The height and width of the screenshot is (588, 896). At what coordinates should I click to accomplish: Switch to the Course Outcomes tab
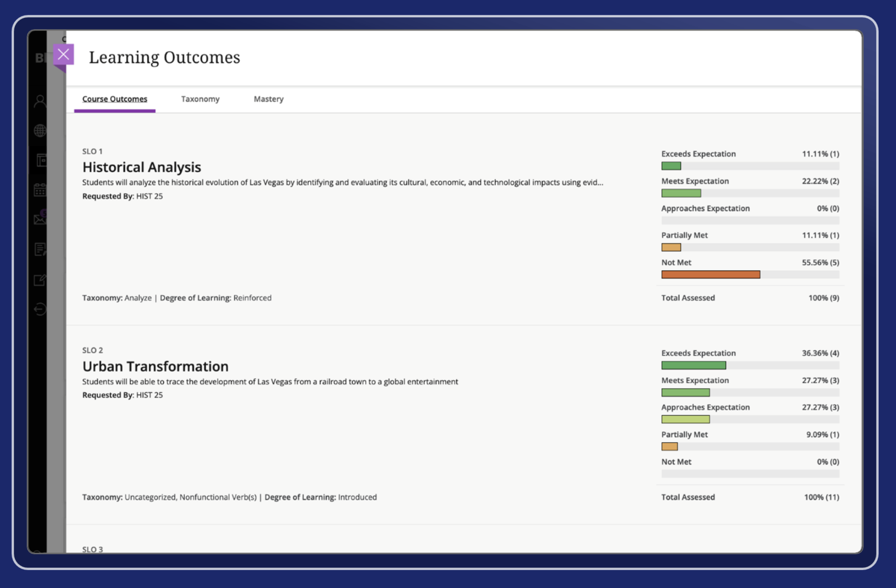[115, 99]
